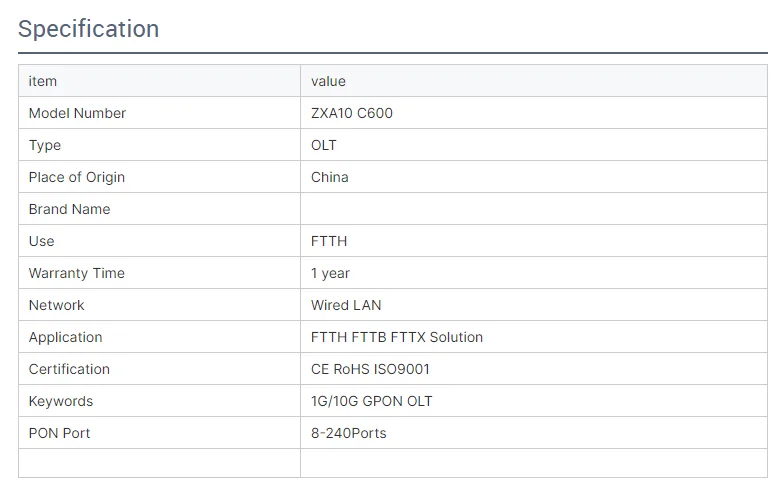
Task: Select the '1 year' warranty value
Action: pos(330,274)
